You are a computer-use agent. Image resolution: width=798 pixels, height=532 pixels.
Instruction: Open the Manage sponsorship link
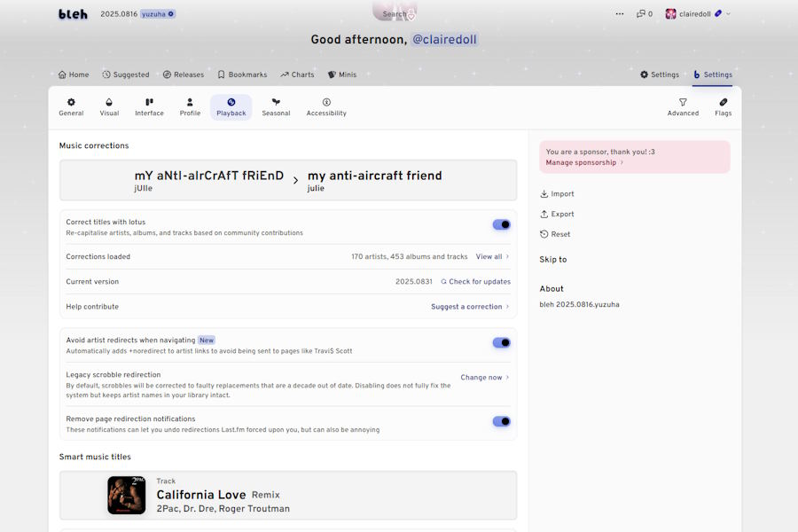tap(584, 163)
